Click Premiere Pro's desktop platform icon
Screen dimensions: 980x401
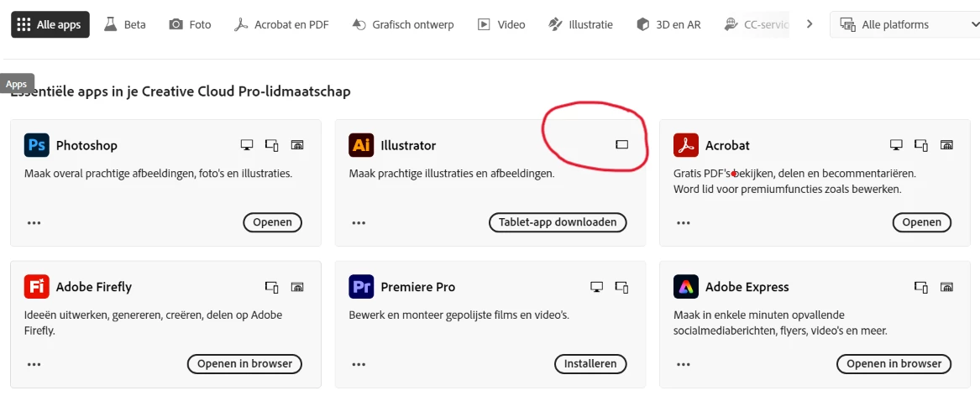point(597,287)
